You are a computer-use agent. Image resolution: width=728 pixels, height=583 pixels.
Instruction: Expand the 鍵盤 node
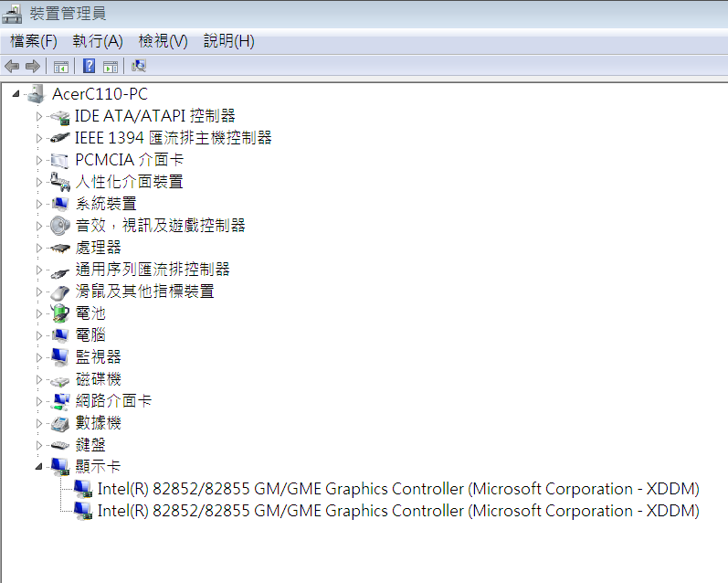pos(39,445)
